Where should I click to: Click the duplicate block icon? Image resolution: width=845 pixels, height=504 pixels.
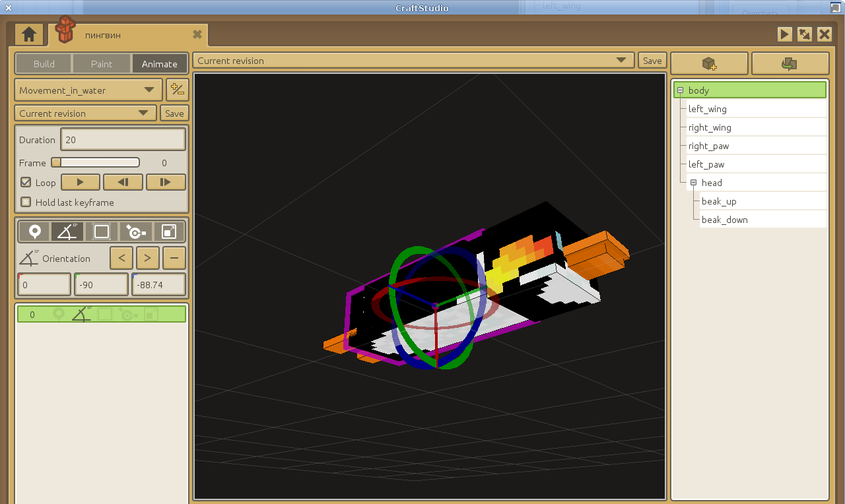(x=790, y=64)
